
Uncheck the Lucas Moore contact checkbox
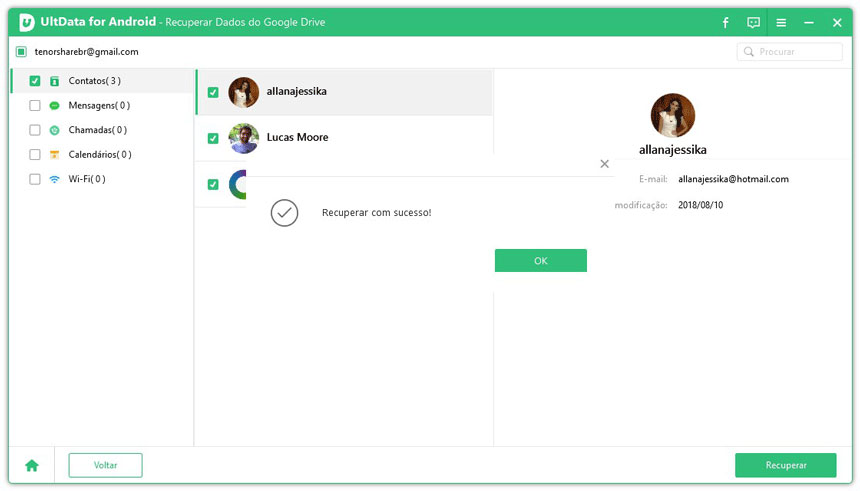pos(213,138)
